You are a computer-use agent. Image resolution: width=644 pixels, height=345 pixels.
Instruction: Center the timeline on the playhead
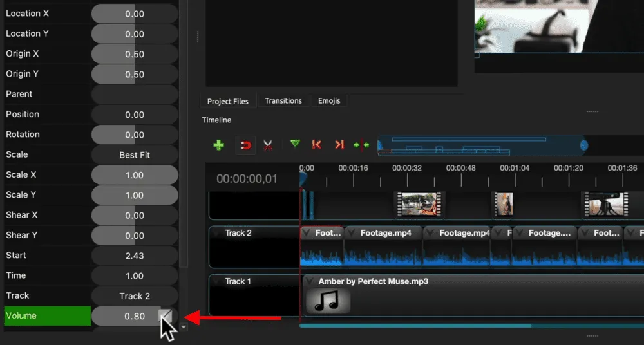click(x=361, y=145)
